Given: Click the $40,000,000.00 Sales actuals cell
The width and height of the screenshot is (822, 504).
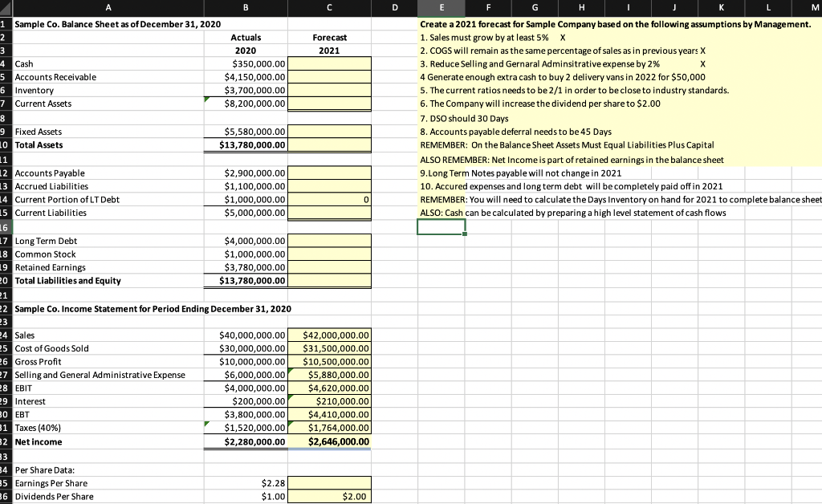Looking at the screenshot, I should tap(246, 335).
